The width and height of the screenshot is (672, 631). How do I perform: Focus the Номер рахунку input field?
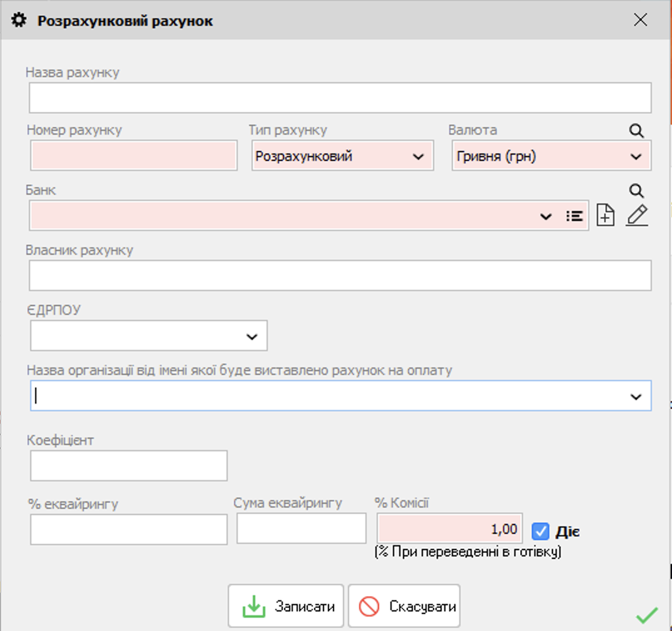click(x=134, y=156)
